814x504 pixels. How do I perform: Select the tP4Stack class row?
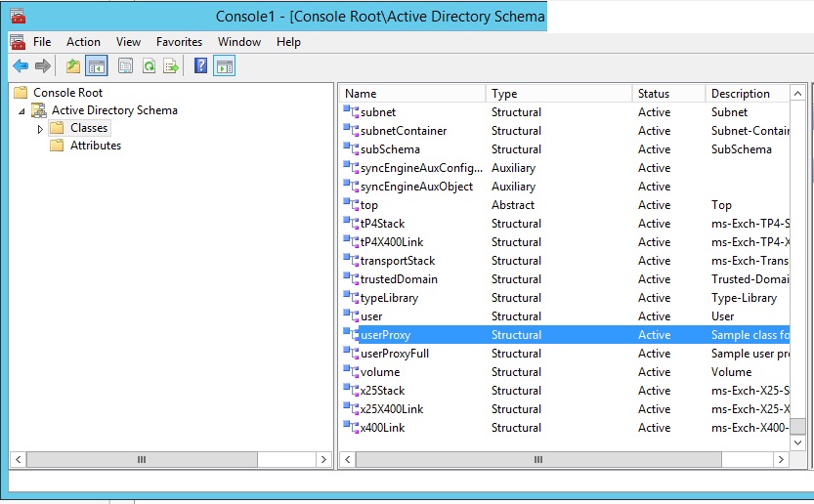click(x=566, y=224)
